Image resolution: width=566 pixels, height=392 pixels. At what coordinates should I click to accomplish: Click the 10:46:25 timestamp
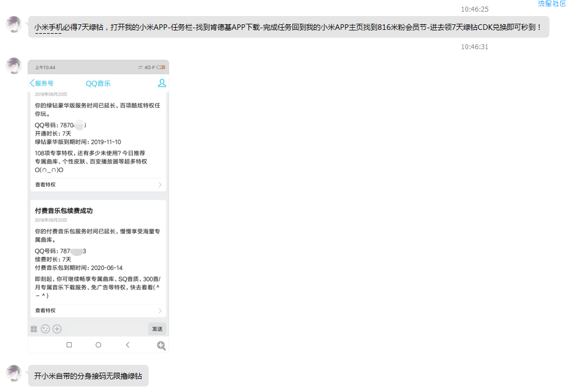tap(475, 9)
